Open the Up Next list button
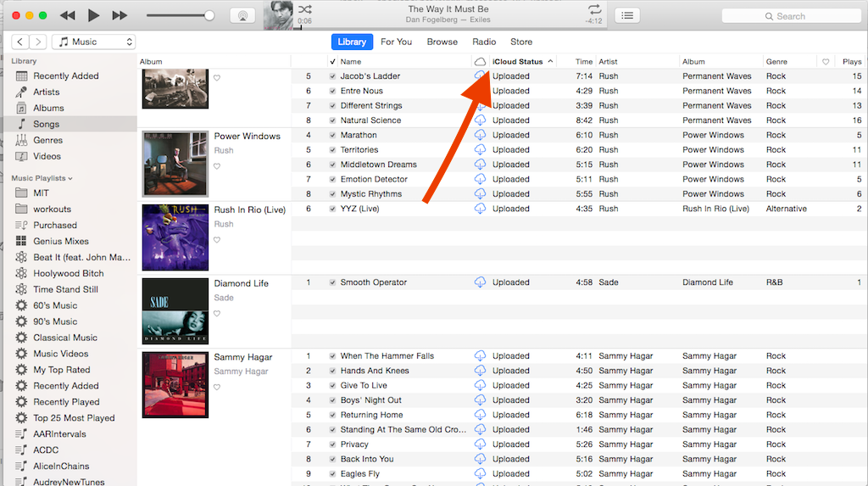The width and height of the screenshot is (868, 486). coord(627,15)
